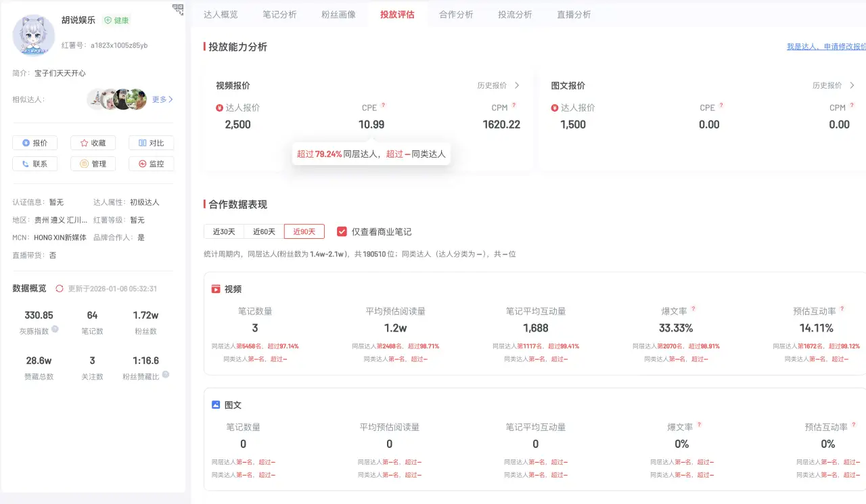
Task: Click yen icon beside 图文 达人报价
Action: (x=555, y=108)
